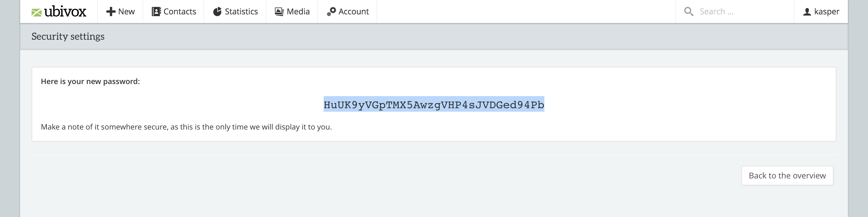This screenshot has height=217, width=868.
Task: Open the kasper username menu
Action: [x=826, y=12]
